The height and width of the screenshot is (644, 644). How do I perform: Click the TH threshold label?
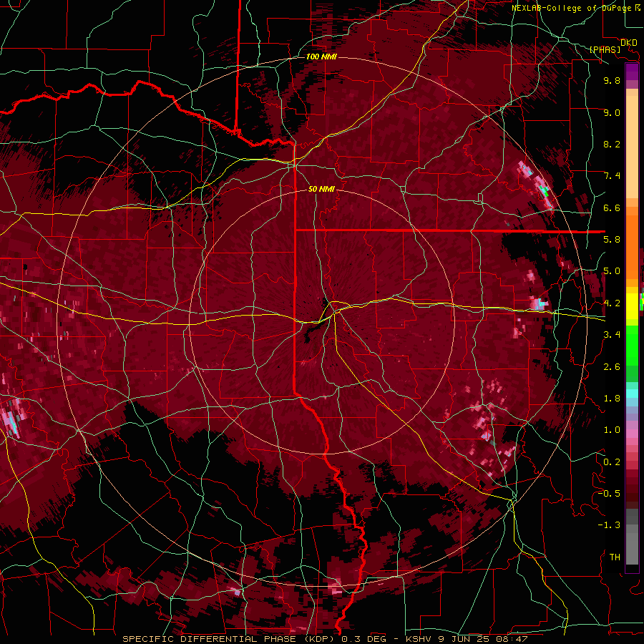[615, 557]
